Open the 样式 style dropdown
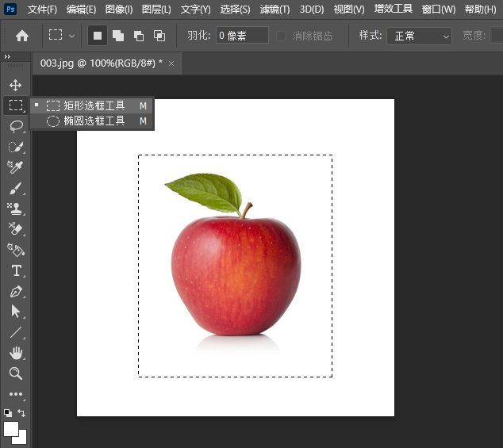 [418, 36]
